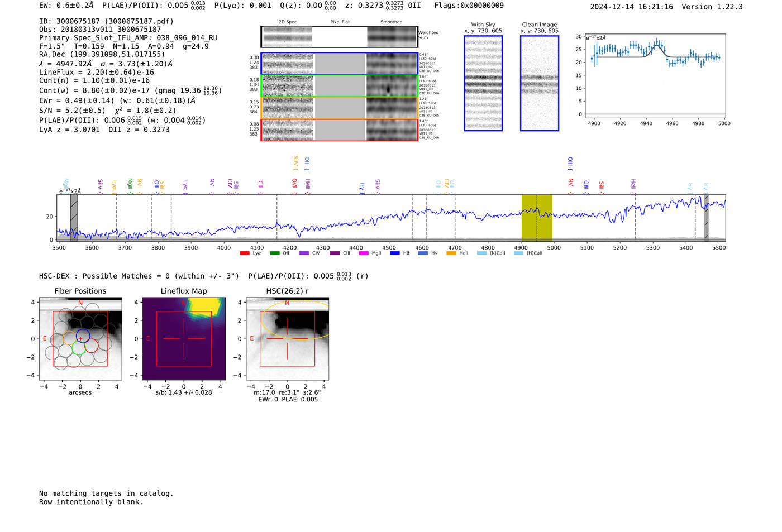782x532 pixels.
Task: Click the blue circle in Fiber Positions
Action: [x=83, y=336]
